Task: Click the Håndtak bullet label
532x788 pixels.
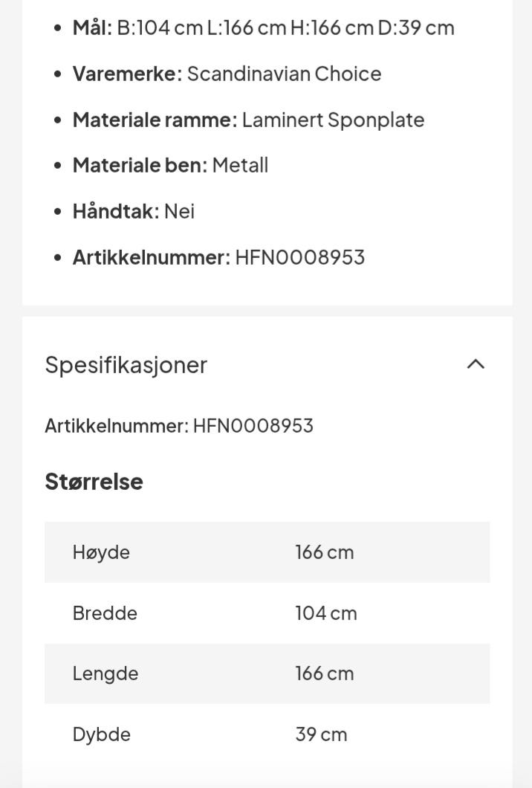Action: coord(116,212)
